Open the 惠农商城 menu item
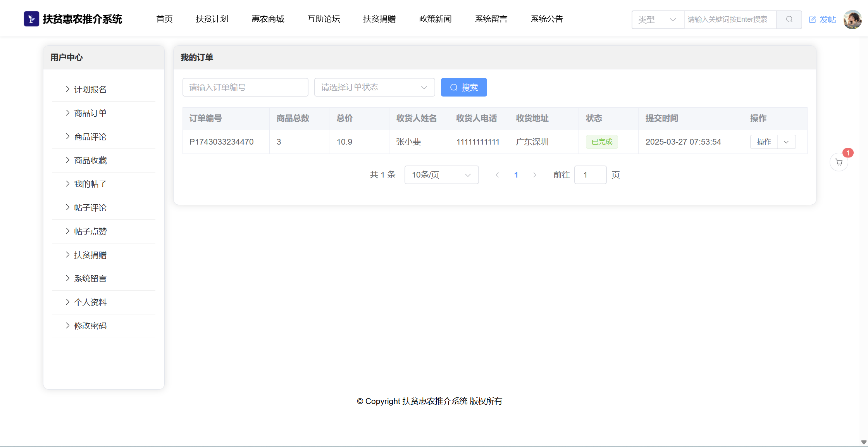Screen dimensions: 868x447 [x=268, y=19]
